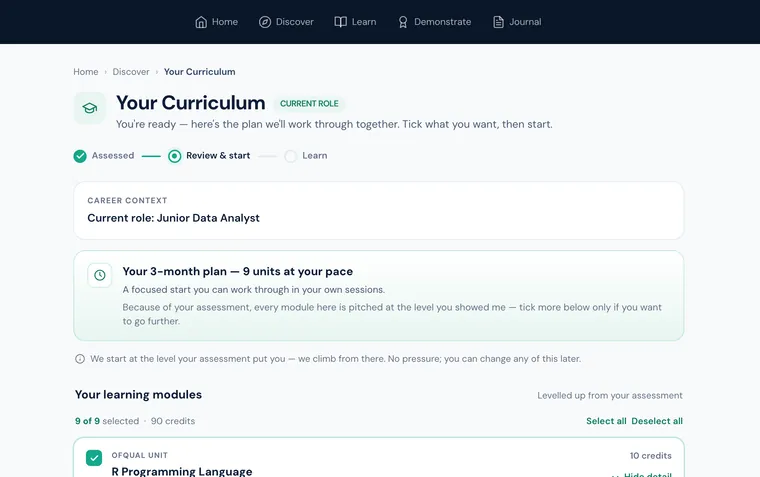Image resolution: width=760 pixels, height=477 pixels.
Task: Click the Your learning modules heading
Action: (138, 395)
